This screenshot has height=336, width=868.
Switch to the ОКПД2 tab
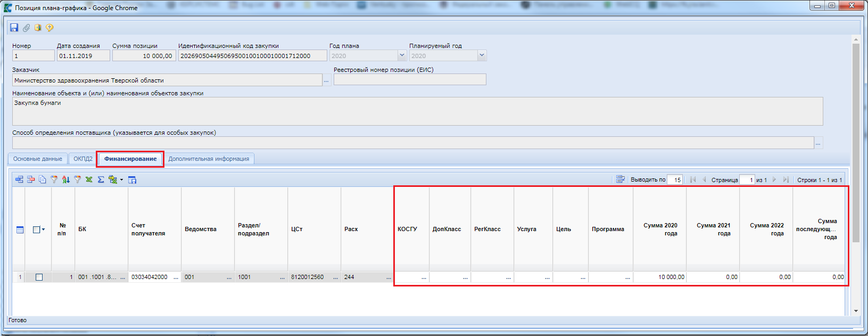[x=83, y=159]
